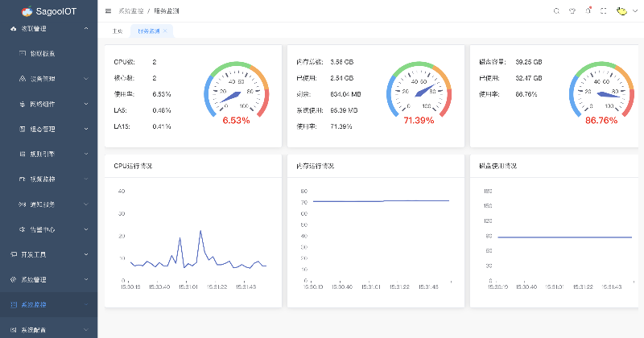The height and width of the screenshot is (338, 644).
Task: Click the CPU运行情况 card title
Action: [133, 166]
